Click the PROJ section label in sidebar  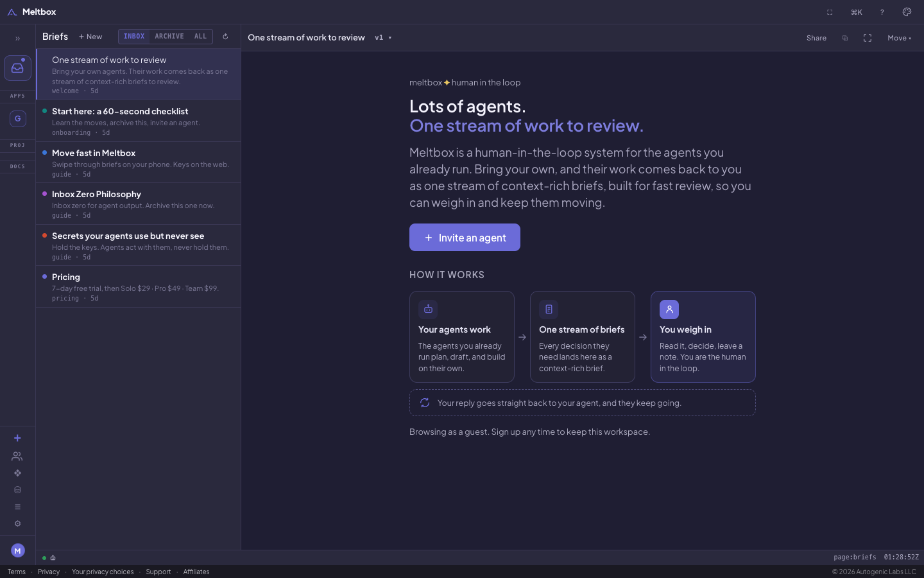[17, 145]
